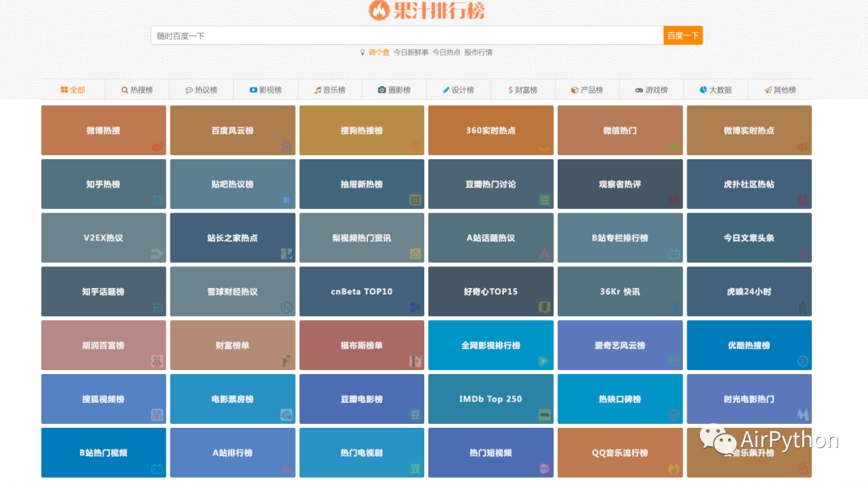This screenshot has height=481, width=868.
Task: Open the 36Kr 快讯 card
Action: [x=620, y=291]
